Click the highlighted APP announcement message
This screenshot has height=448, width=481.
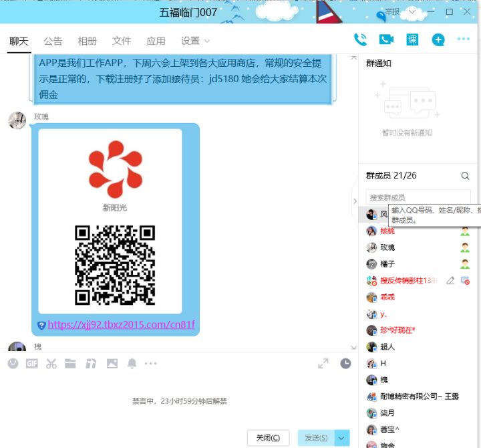[x=183, y=79]
